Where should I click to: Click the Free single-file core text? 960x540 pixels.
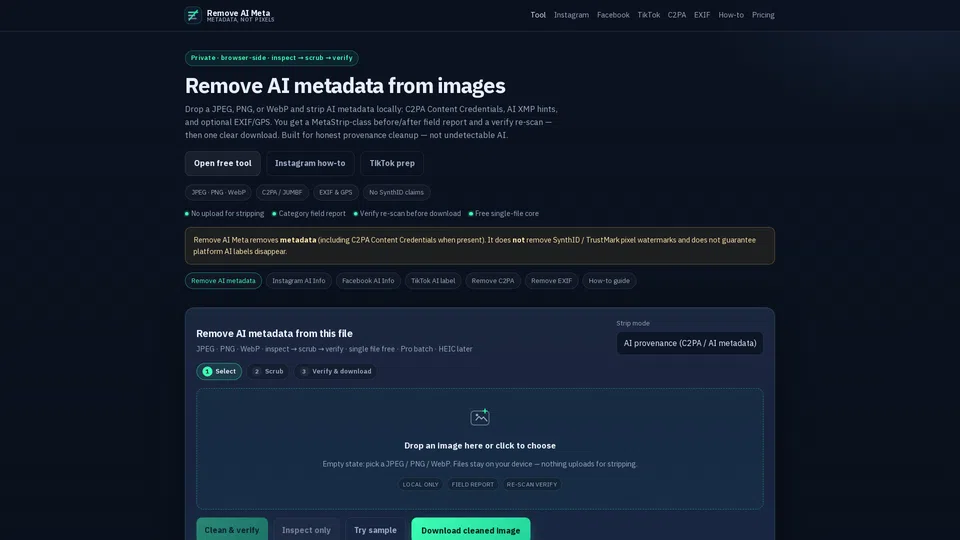click(x=507, y=214)
